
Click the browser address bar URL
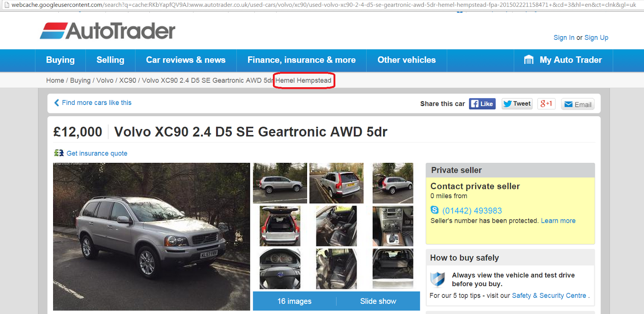tap(324, 5)
